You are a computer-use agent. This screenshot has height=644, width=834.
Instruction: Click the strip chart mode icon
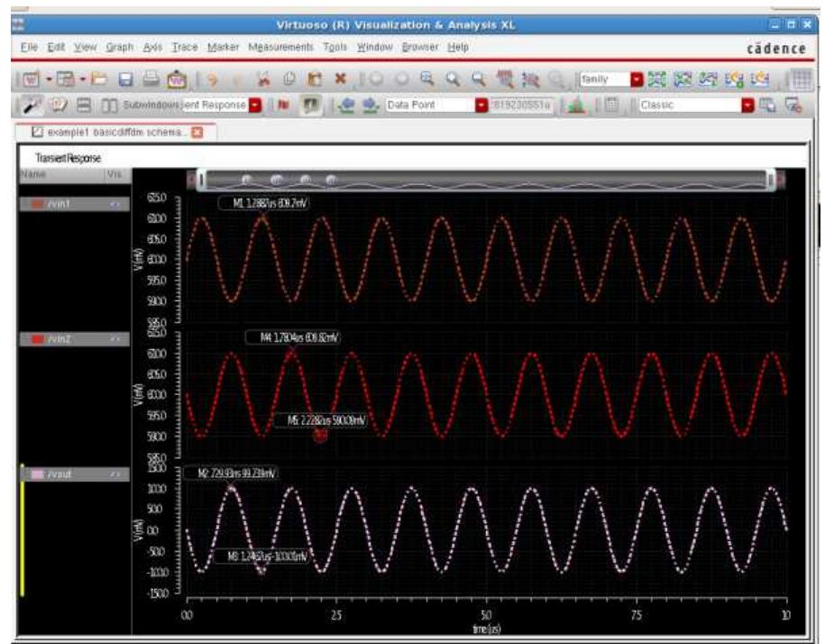click(x=504, y=79)
